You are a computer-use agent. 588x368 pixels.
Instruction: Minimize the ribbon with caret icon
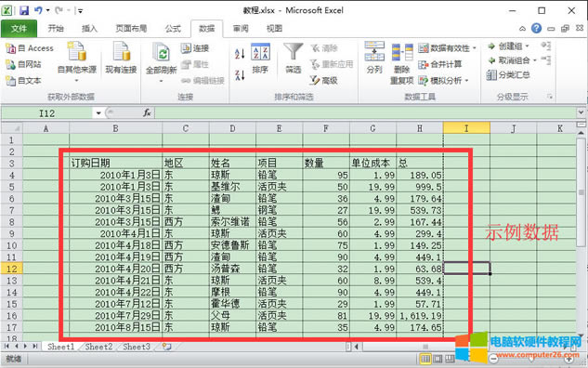pos(522,29)
